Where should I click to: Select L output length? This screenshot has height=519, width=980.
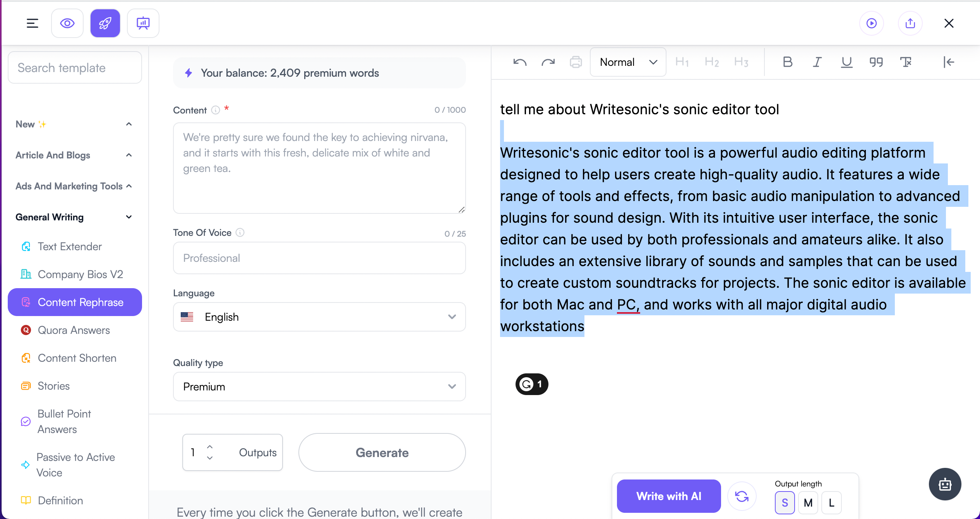coord(831,503)
